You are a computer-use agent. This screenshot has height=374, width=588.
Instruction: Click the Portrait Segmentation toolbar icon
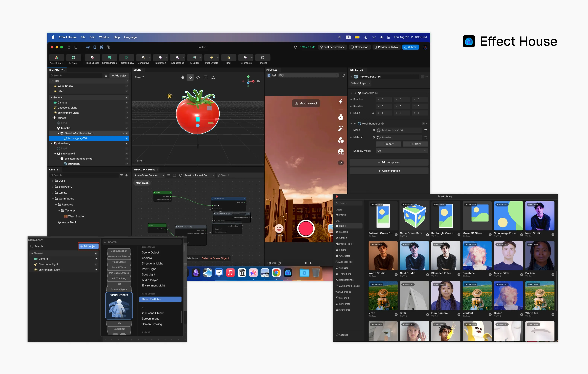click(127, 58)
